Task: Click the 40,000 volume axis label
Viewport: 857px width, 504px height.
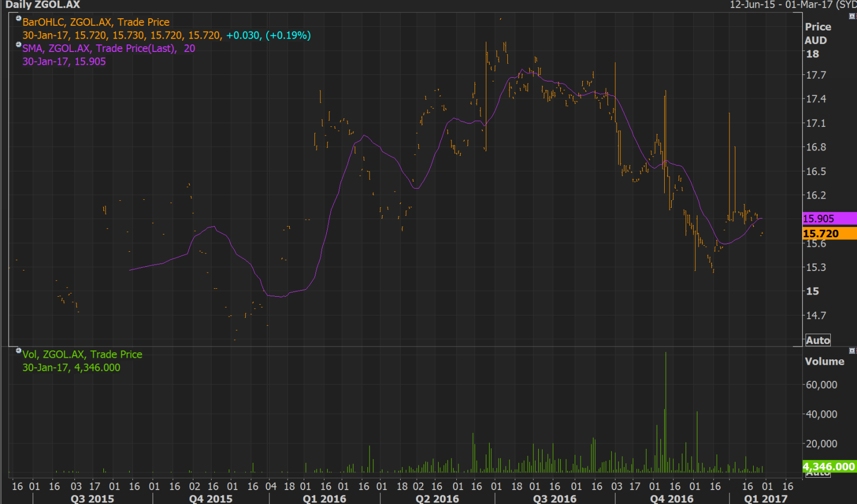Action: pyautogui.click(x=822, y=414)
